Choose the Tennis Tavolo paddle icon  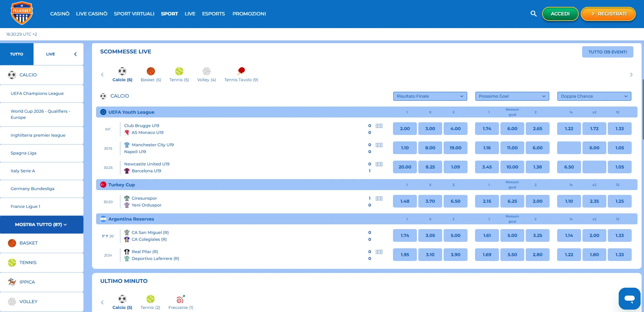click(241, 71)
